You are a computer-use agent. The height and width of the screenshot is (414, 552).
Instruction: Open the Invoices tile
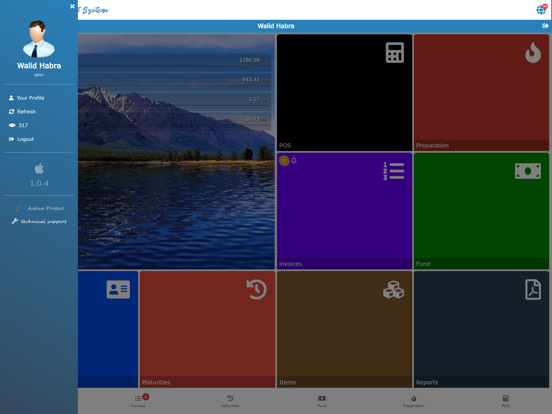tap(344, 211)
